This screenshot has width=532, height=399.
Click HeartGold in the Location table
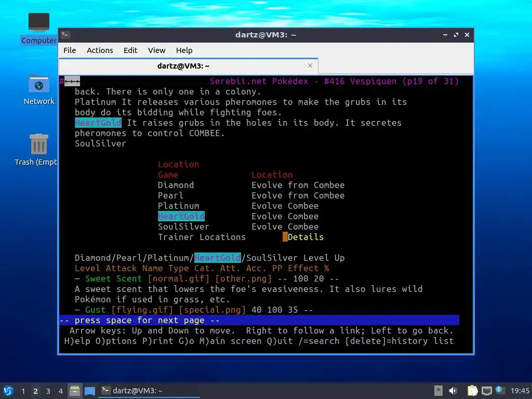(181, 216)
